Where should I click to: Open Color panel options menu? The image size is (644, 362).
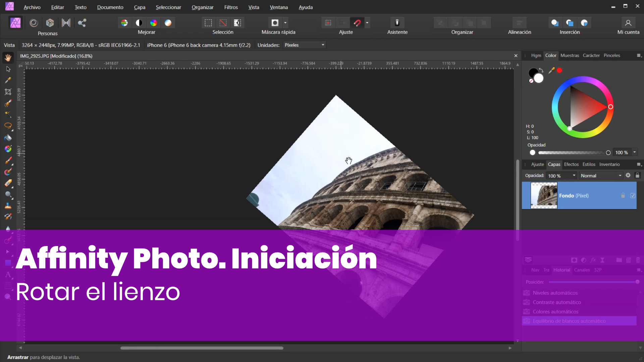click(639, 55)
